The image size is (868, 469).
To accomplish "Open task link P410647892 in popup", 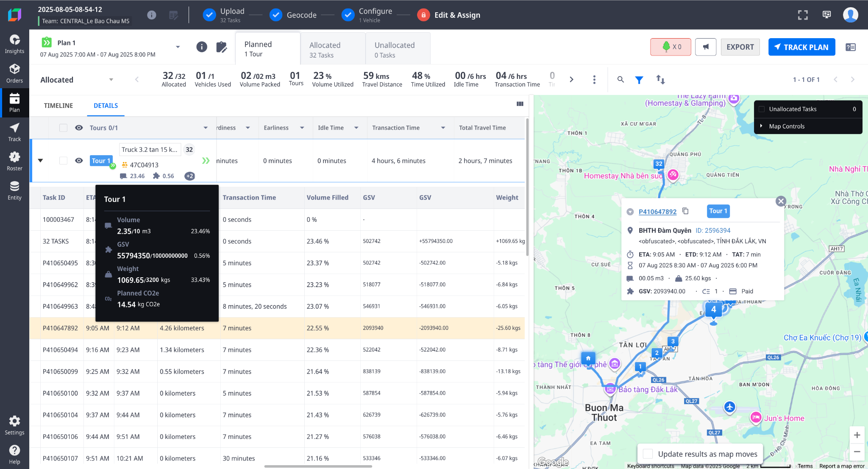I will 657,212.
